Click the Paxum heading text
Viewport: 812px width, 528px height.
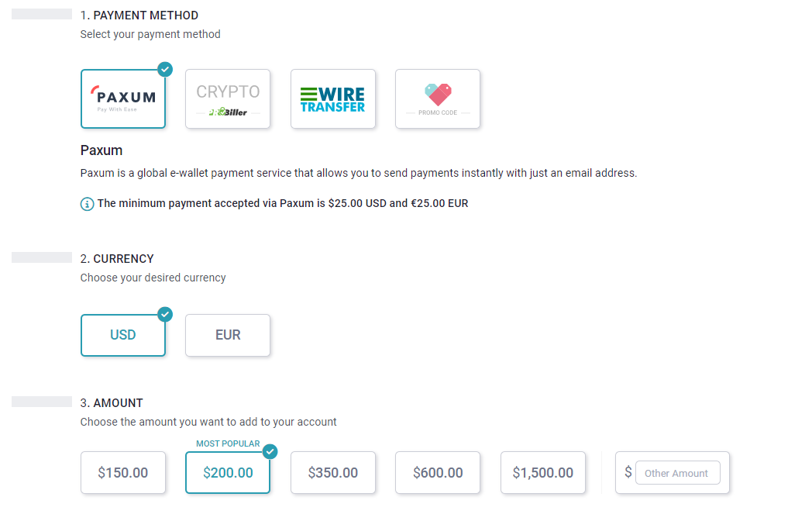click(x=101, y=150)
